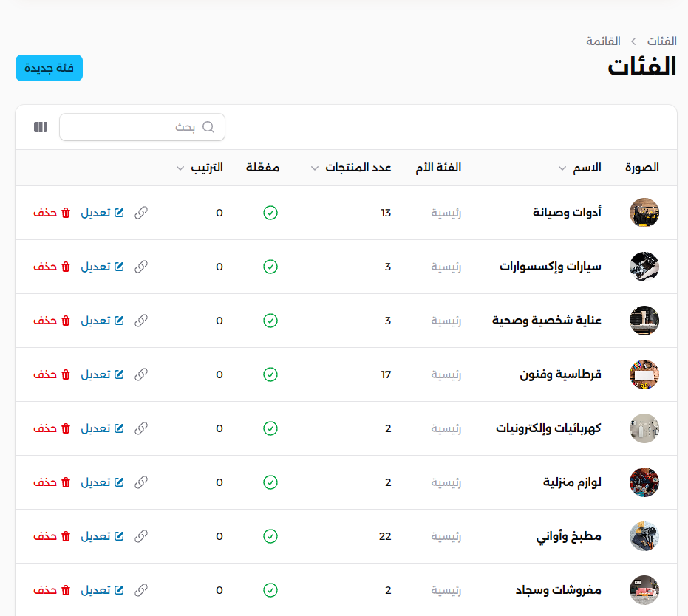
Task: Select the عناية شخصية وصحية category name
Action: (x=546, y=321)
